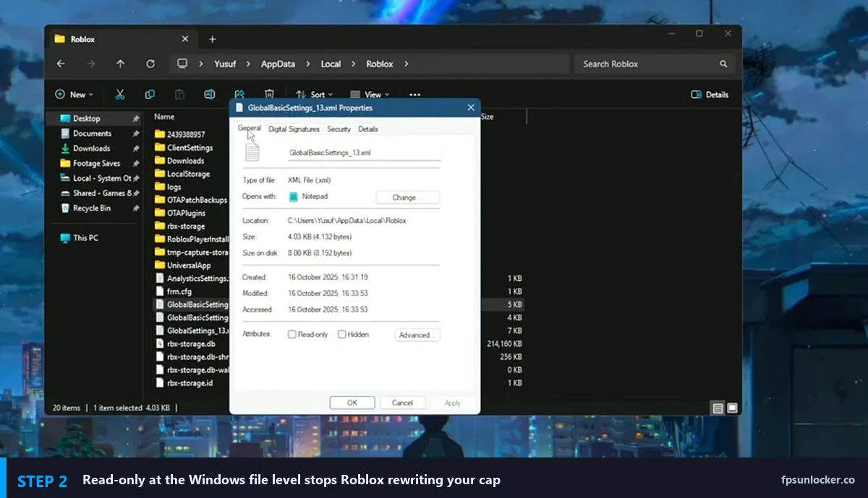Viewport: 868px width, 498px height.
Task: Switch to the large thumbnails view icon
Action: [732, 408]
